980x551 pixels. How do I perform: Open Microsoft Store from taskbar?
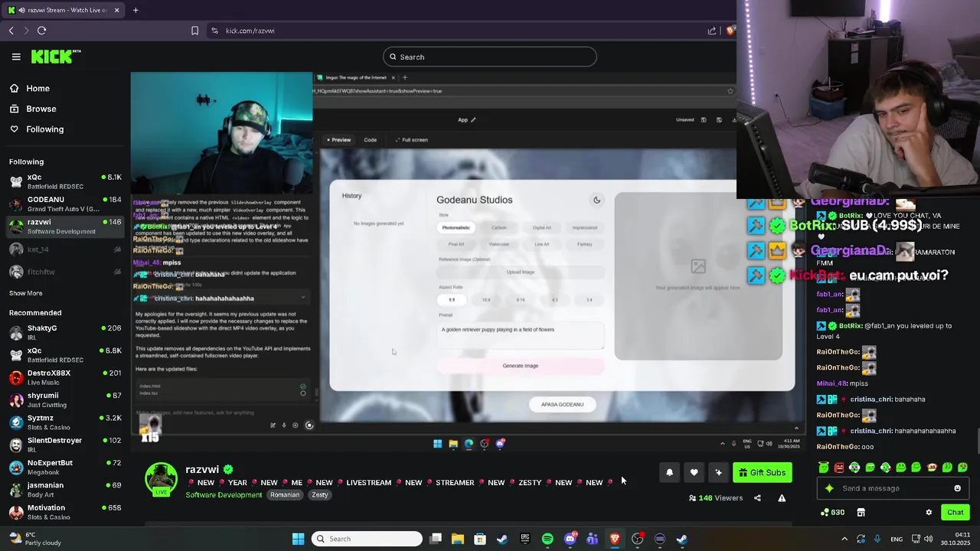coord(480,539)
